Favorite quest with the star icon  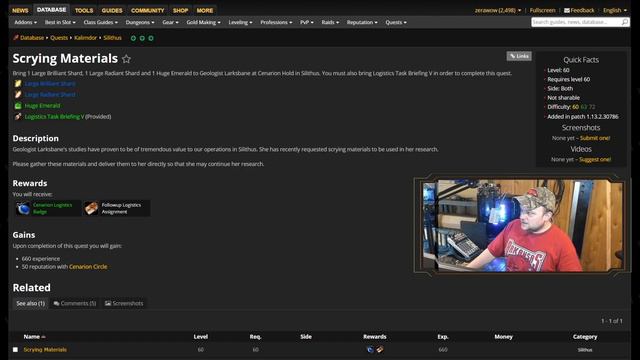pos(127,59)
